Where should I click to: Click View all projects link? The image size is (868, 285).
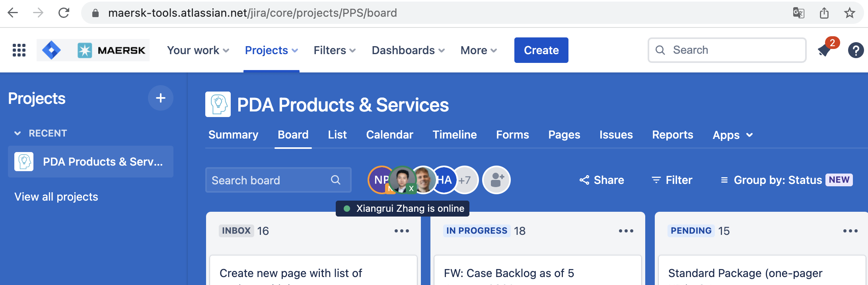click(x=56, y=197)
